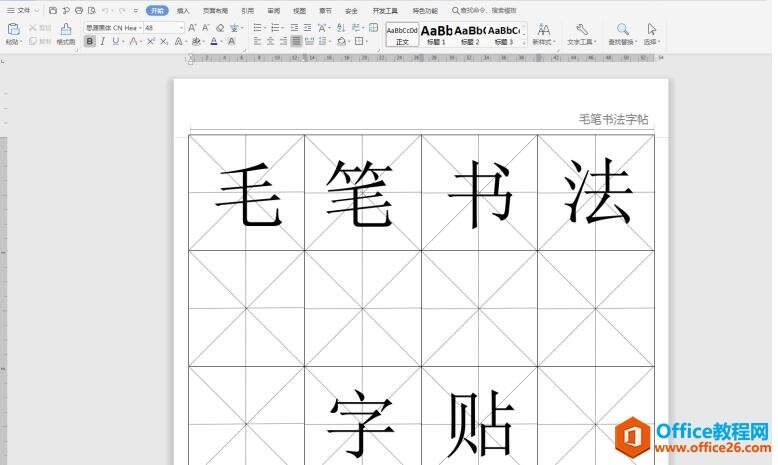This screenshot has width=778, height=465.
Task: Toggle subscript formatting
Action: (164, 42)
